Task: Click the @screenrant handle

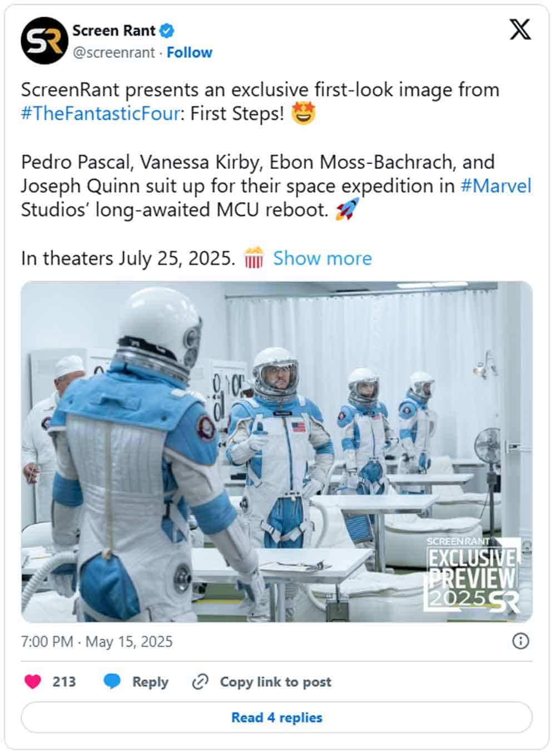Action: tap(114, 52)
